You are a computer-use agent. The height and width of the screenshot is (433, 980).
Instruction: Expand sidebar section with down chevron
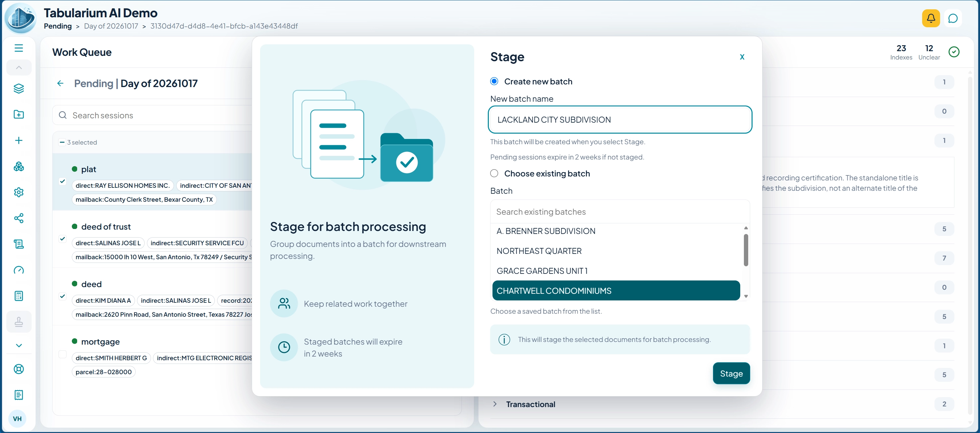coord(19,345)
